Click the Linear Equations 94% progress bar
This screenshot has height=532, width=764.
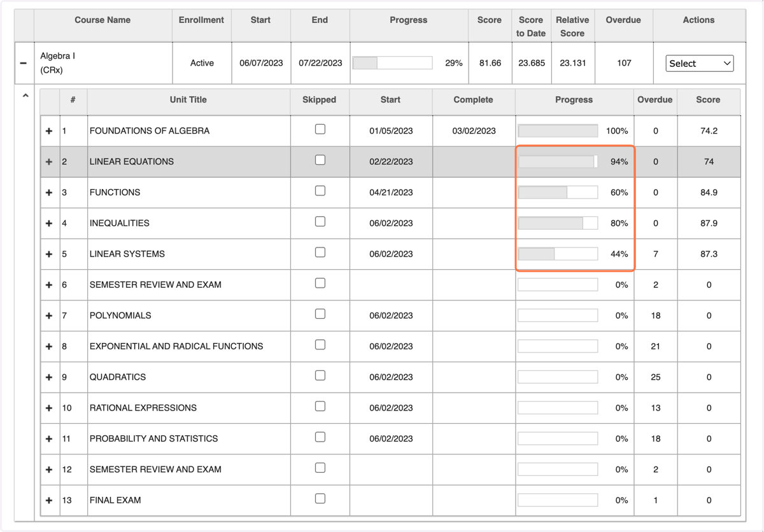(558, 162)
